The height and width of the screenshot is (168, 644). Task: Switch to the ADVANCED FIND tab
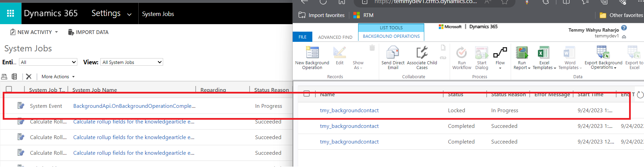point(335,37)
